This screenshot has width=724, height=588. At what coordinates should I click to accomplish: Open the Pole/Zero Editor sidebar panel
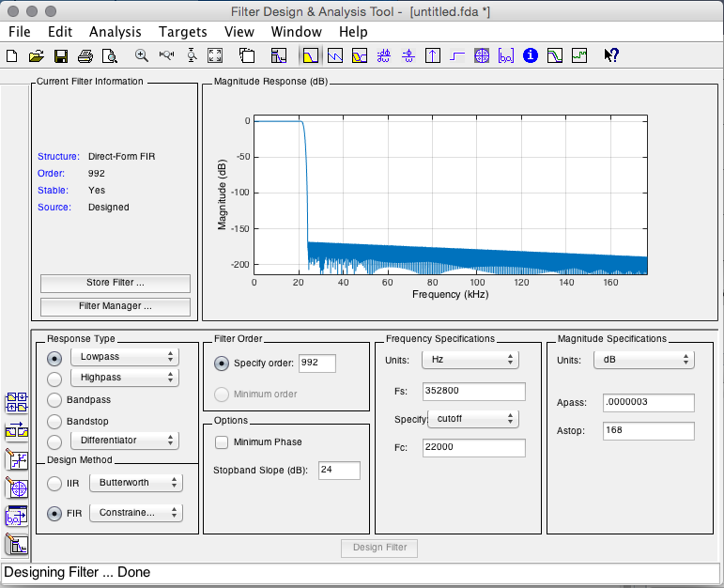click(x=17, y=488)
